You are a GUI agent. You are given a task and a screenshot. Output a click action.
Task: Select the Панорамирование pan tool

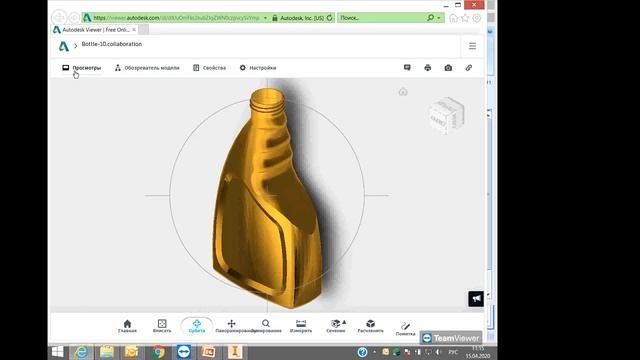[x=231, y=326]
